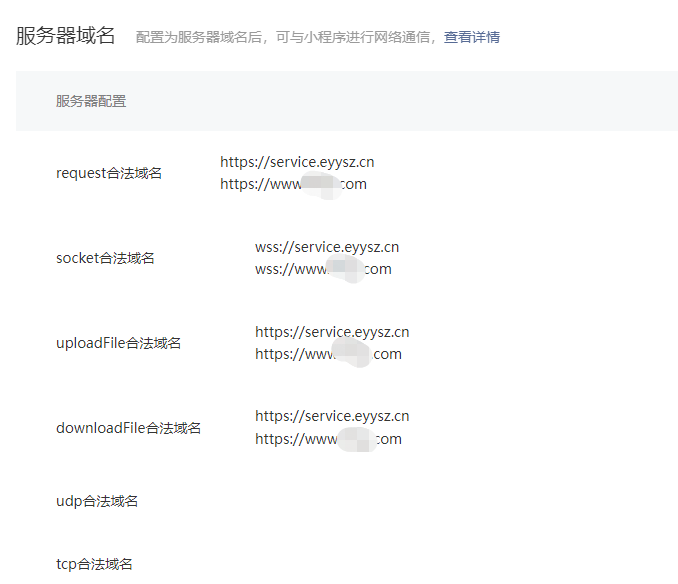Image resolution: width=678 pixels, height=584 pixels.
Task: Select the downloadFile合法域名 label
Action: pos(128,428)
